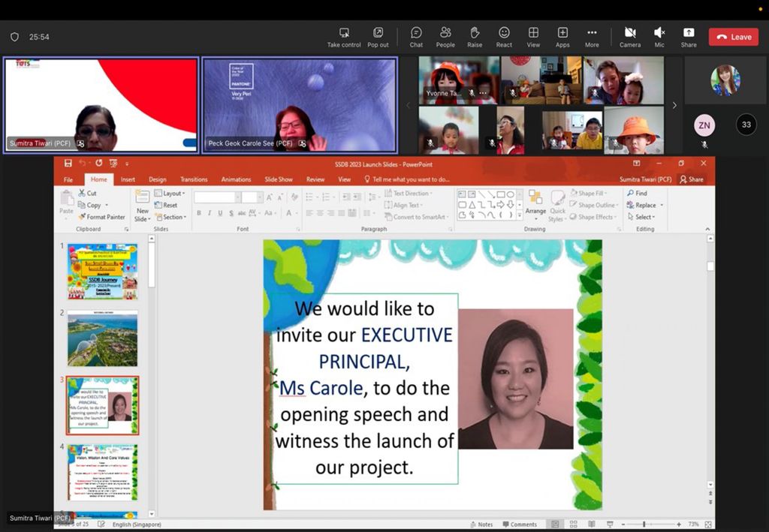
Task: Toggle Normal view button in status bar
Action: 555,524
